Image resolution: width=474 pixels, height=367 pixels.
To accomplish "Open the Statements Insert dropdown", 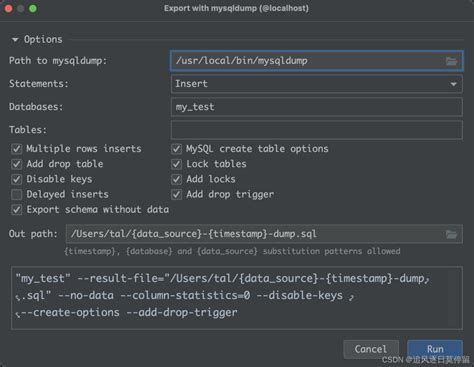I will pos(317,84).
